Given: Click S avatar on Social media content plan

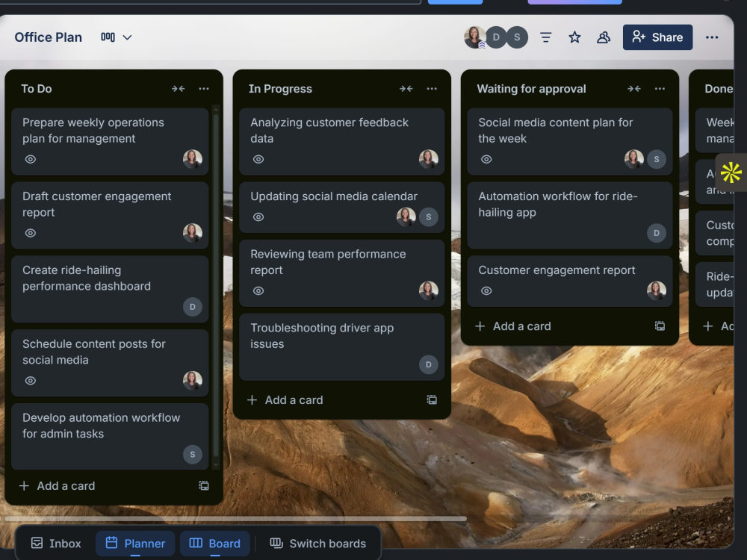Looking at the screenshot, I should pos(657,159).
